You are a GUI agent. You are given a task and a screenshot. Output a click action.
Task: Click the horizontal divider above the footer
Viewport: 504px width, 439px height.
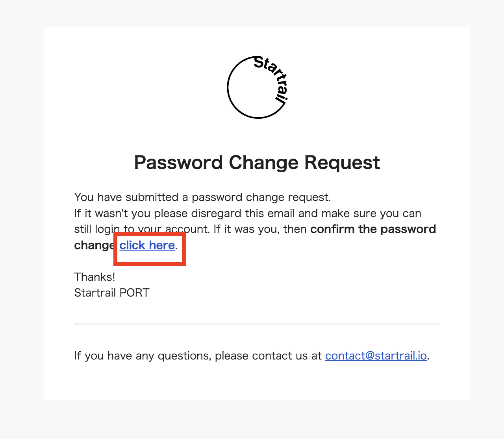pyautogui.click(x=257, y=324)
